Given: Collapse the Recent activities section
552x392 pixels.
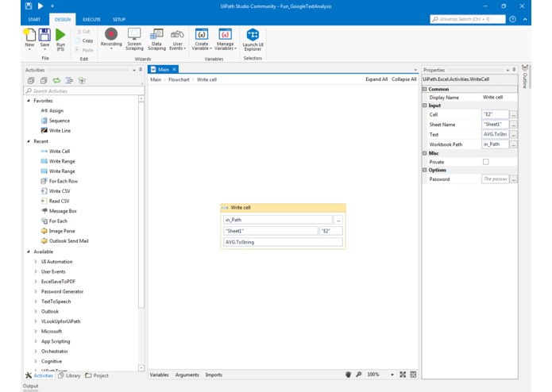Looking at the screenshot, I should click(x=29, y=141).
